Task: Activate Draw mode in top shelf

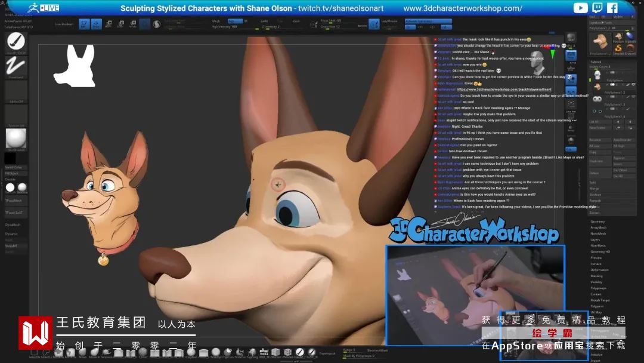Action: 96,24
